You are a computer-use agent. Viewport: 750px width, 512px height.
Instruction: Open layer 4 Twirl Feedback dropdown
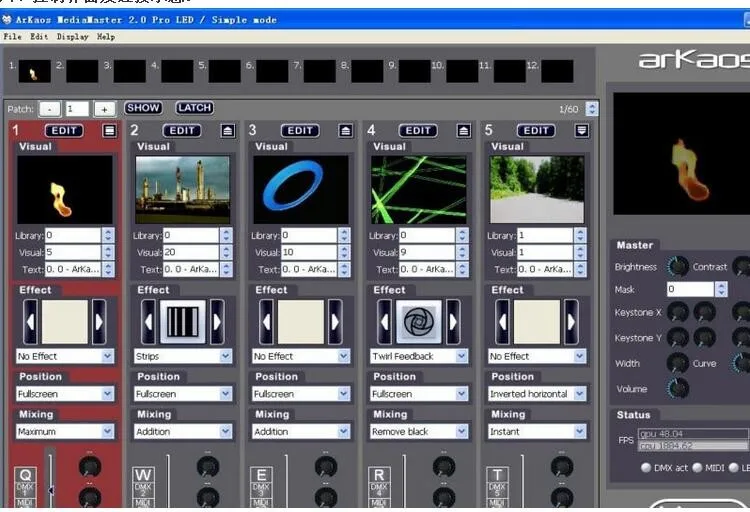pyautogui.click(x=419, y=356)
